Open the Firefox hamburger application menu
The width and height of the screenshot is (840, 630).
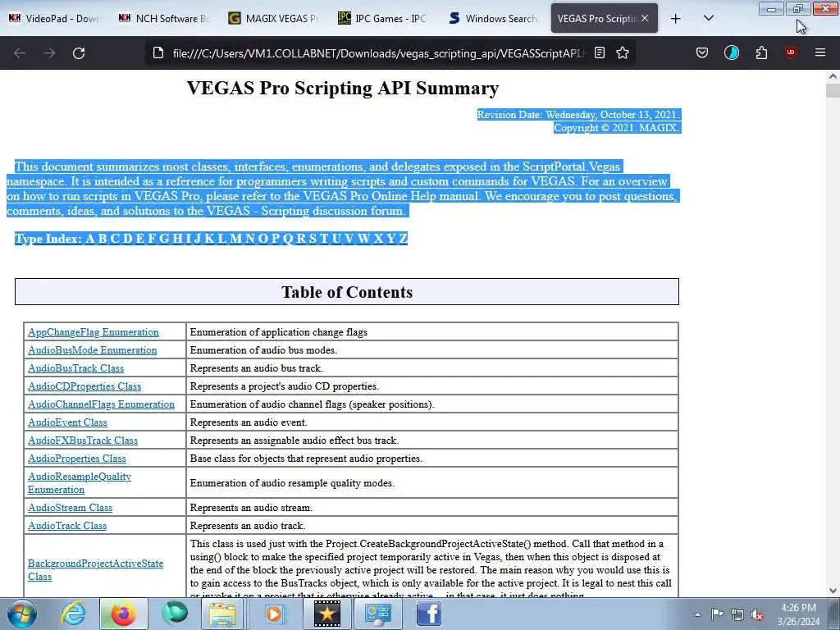pos(819,52)
